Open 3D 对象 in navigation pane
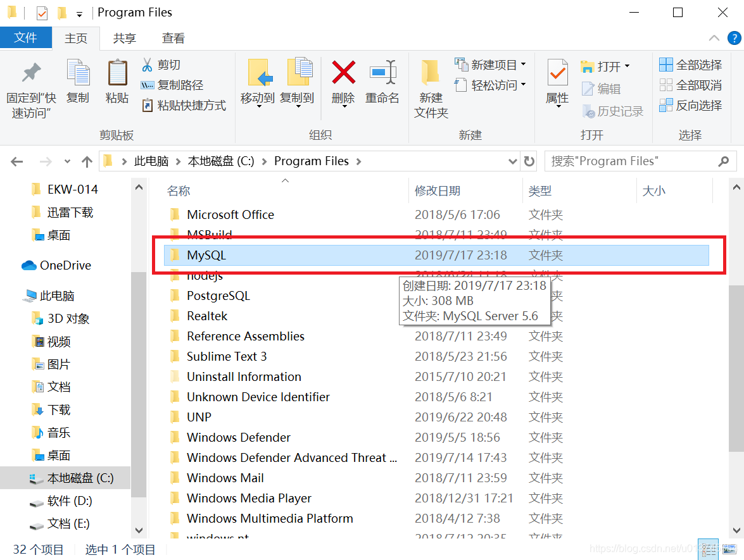 [x=60, y=318]
